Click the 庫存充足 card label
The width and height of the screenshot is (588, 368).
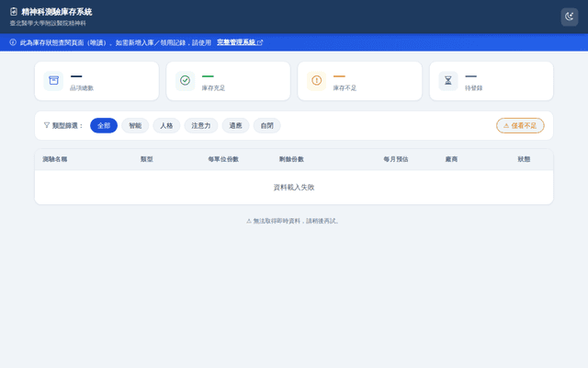click(x=213, y=88)
